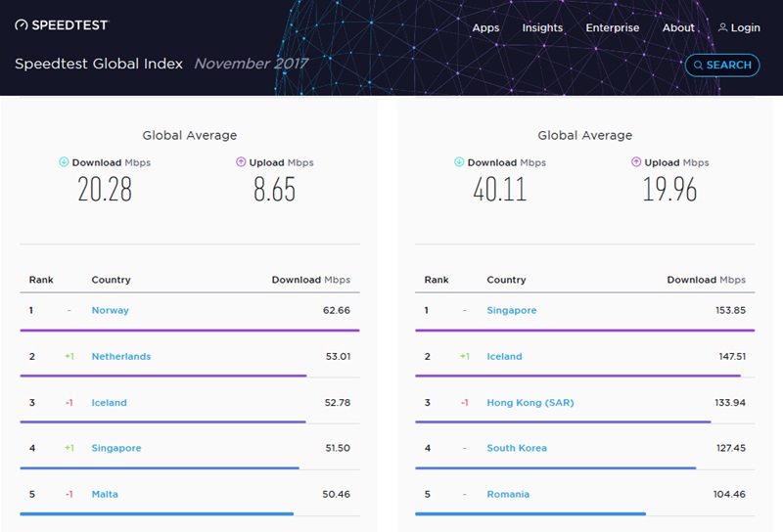
Task: Click the -1 rank change beside Hong Kong
Action: pyautogui.click(x=465, y=402)
